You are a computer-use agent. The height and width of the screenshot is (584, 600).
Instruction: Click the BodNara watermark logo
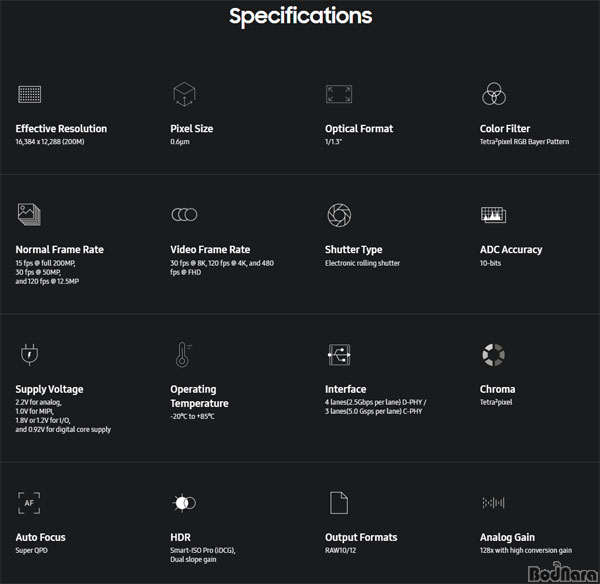pos(563,573)
